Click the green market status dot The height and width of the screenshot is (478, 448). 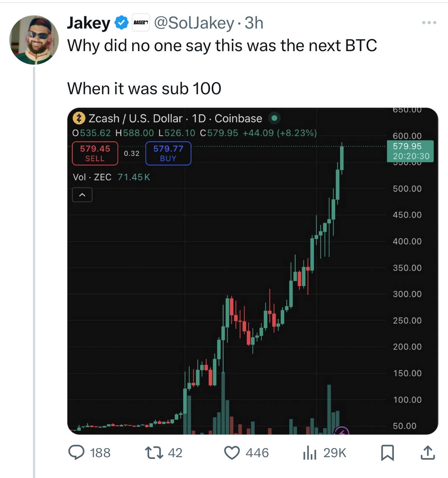(274, 118)
